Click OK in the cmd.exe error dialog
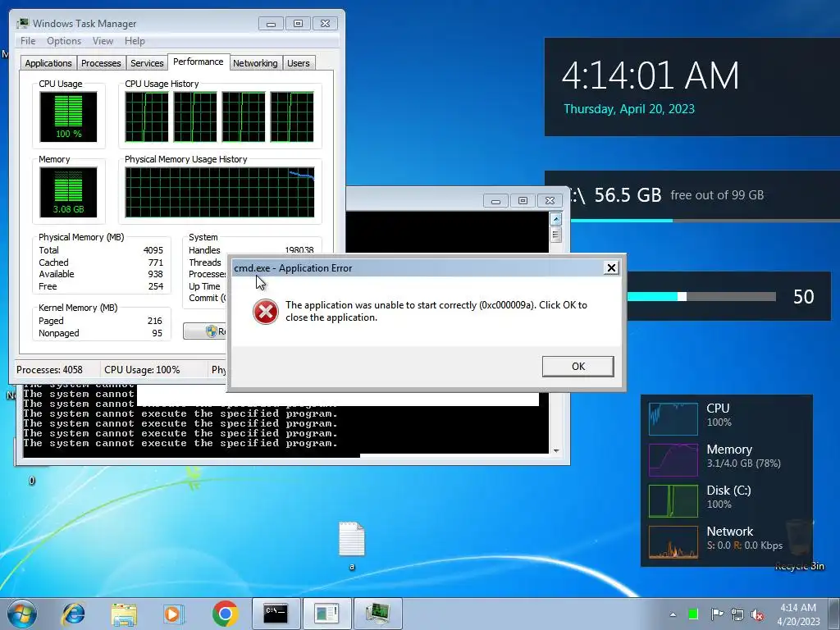 [577, 367]
